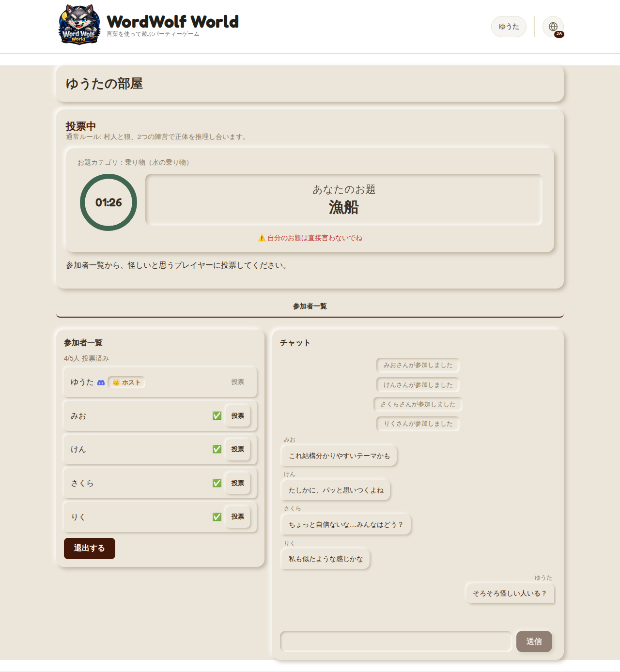Click the green checkmark in けん's row
620x672 pixels.
(217, 449)
